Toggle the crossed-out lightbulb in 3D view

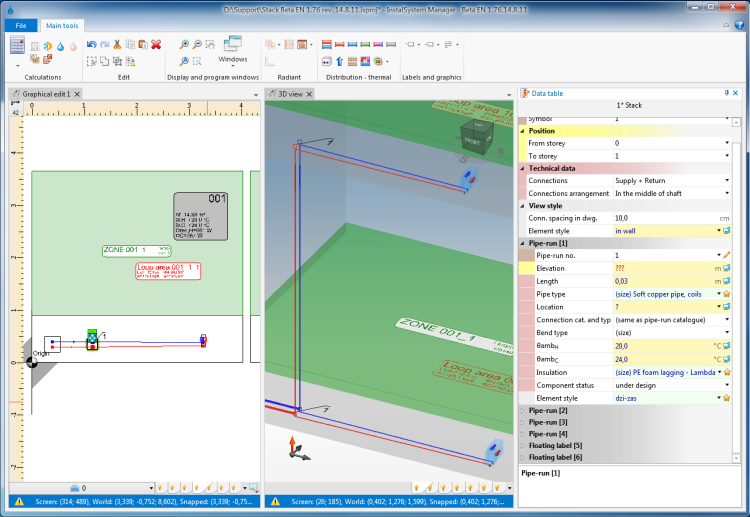430,488
